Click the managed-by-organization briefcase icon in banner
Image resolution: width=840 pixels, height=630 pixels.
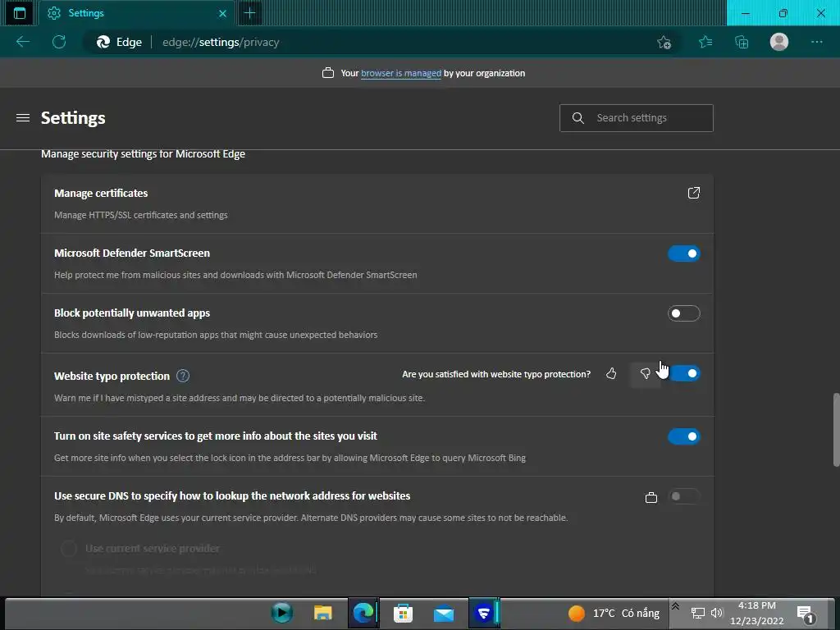pyautogui.click(x=328, y=73)
